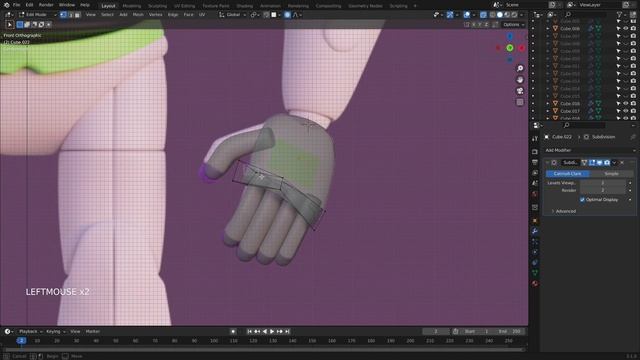Open Material properties tab
Screen dimensions: 640x360
[x=535, y=283]
